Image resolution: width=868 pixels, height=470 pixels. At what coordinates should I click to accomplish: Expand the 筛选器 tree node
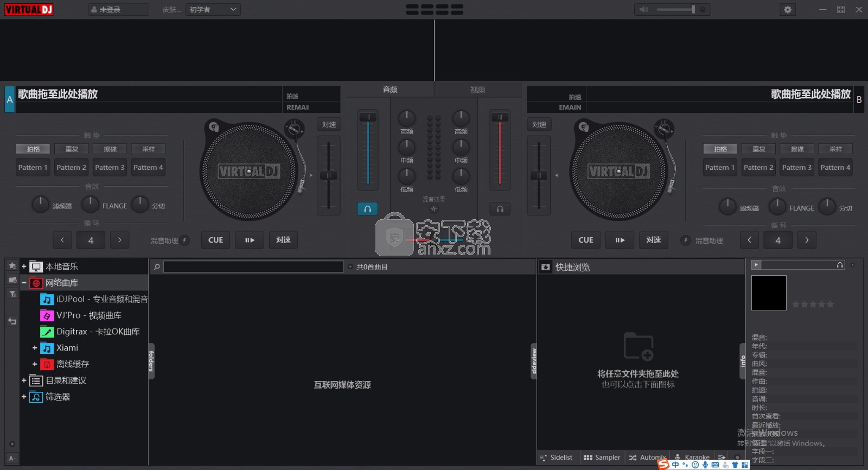click(x=24, y=397)
